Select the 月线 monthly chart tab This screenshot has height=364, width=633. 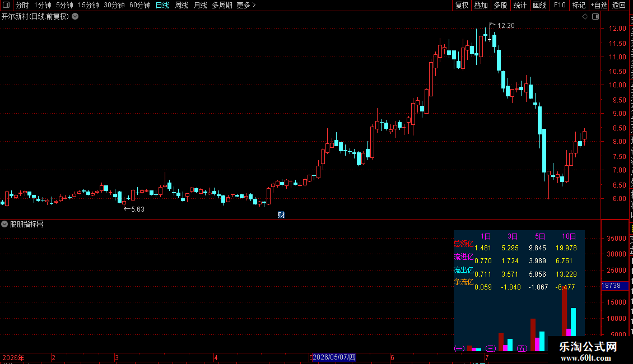200,5
